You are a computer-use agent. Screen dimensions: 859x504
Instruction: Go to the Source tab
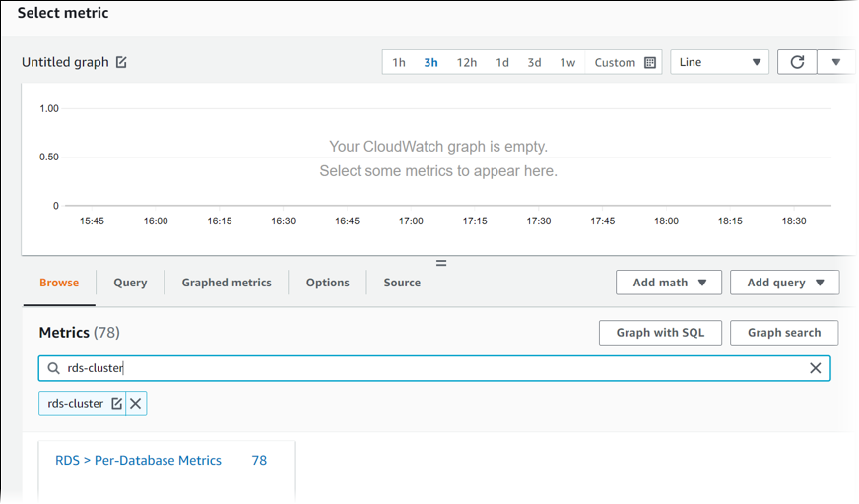click(402, 283)
